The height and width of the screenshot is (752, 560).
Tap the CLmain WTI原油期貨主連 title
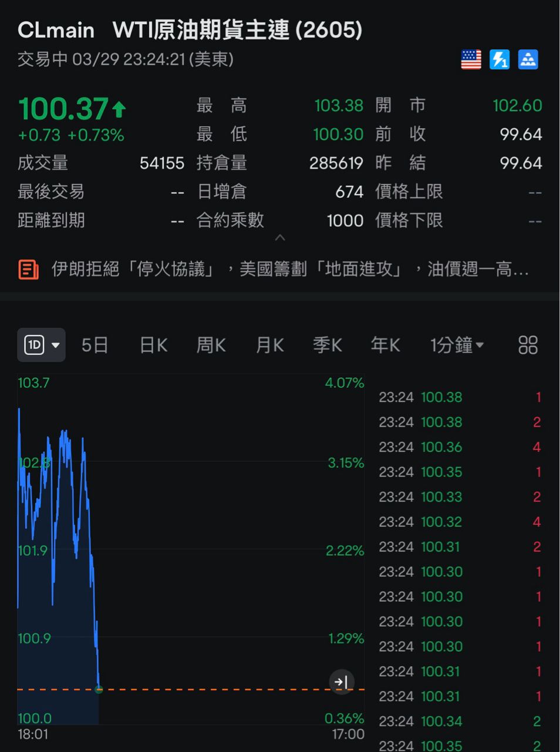190,30
